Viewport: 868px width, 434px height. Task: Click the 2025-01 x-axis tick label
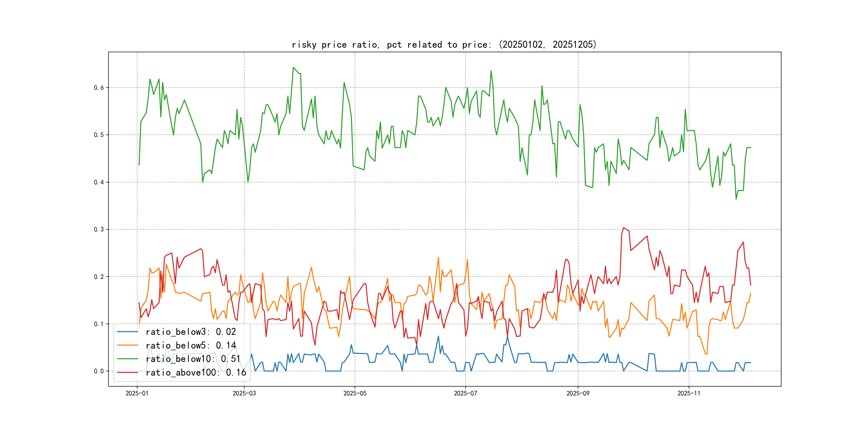[x=137, y=393]
